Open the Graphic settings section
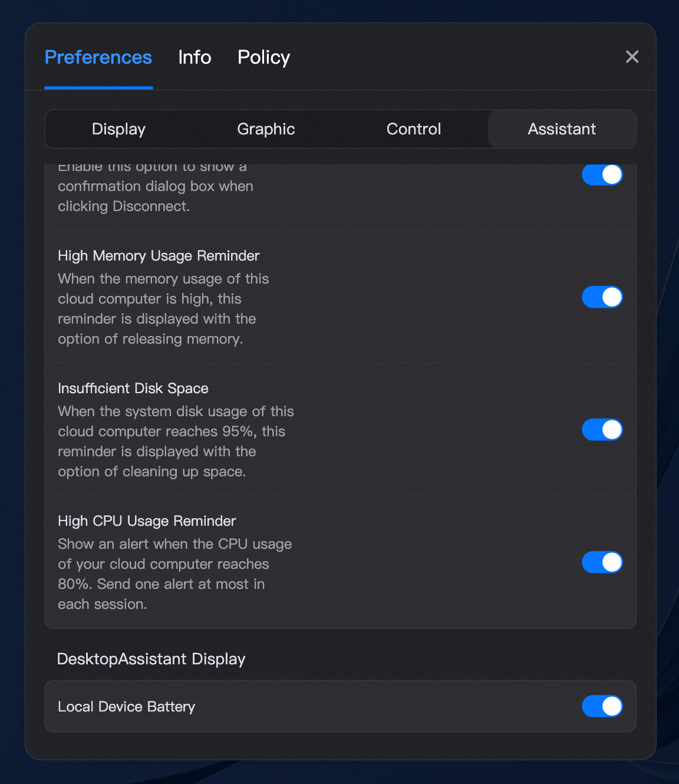679x784 pixels. click(x=266, y=129)
